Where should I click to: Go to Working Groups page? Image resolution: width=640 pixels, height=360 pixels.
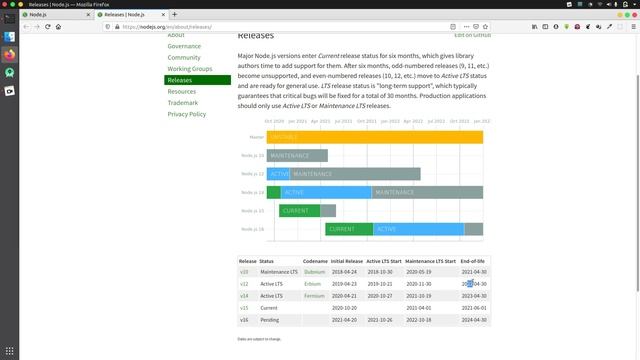[x=190, y=69]
